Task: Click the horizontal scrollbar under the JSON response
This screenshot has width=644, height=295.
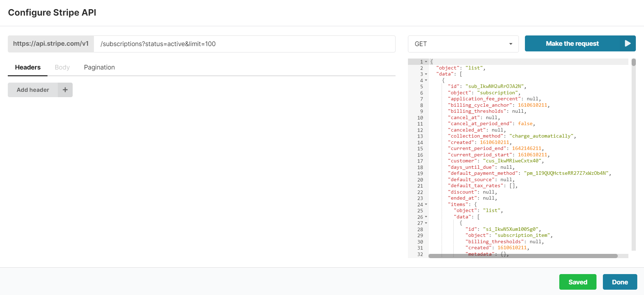Action: pos(523,256)
